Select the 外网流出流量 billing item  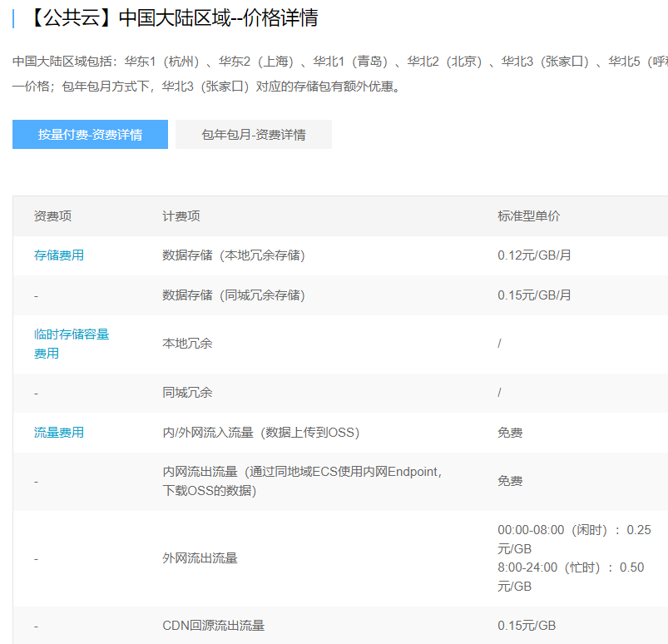point(200,558)
